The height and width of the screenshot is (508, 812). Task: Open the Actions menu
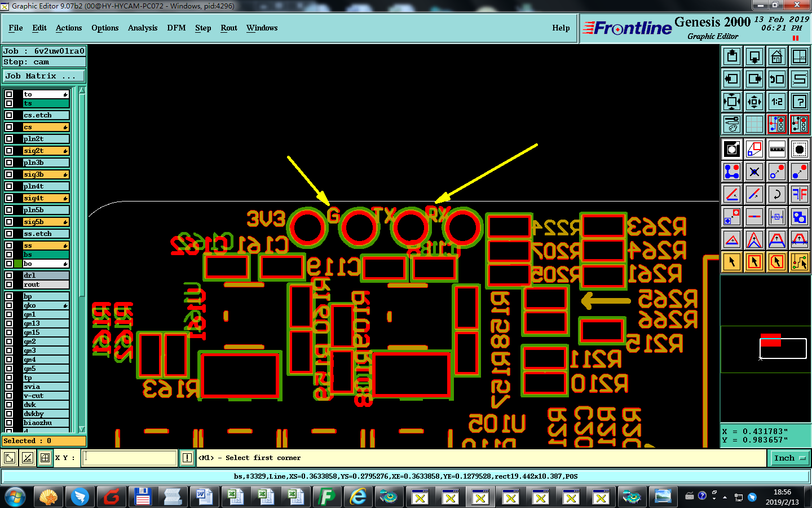click(x=69, y=28)
